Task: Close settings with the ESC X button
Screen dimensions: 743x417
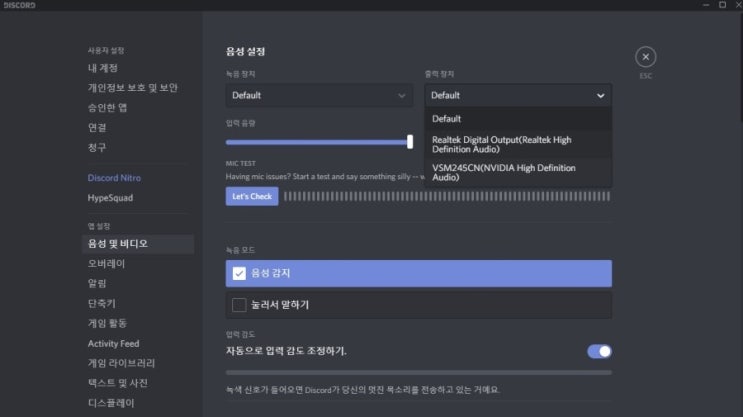Action: tap(645, 57)
